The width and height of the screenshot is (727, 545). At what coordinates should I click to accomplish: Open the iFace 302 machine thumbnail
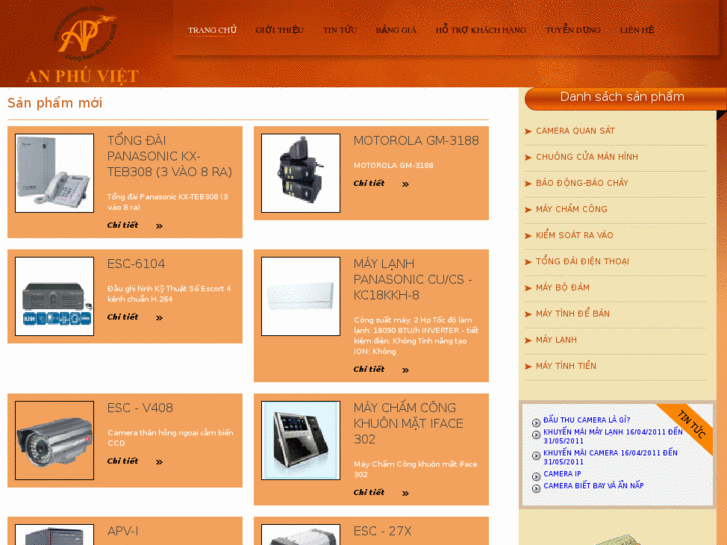click(300, 440)
